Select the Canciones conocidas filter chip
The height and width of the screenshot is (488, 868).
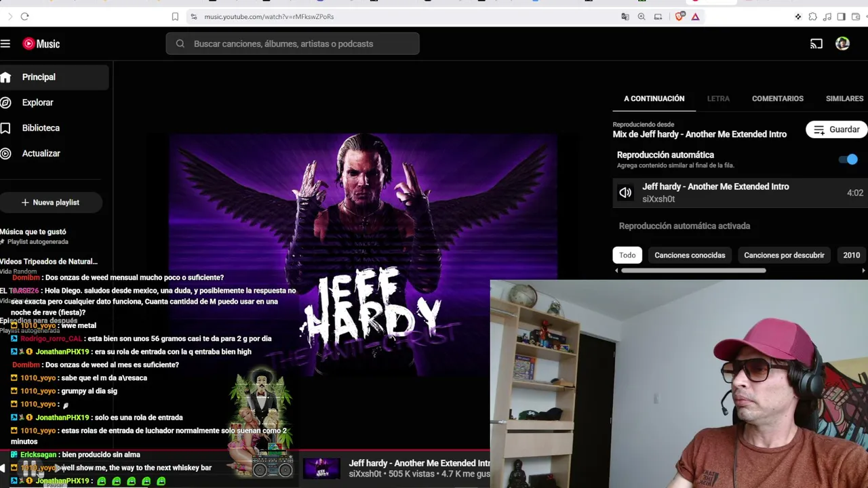(x=690, y=256)
